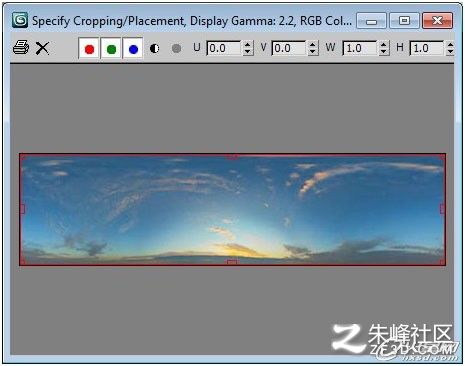Screen dimensions: 465x366
Task: Increase V value with up spinner
Action: [x=312, y=45]
